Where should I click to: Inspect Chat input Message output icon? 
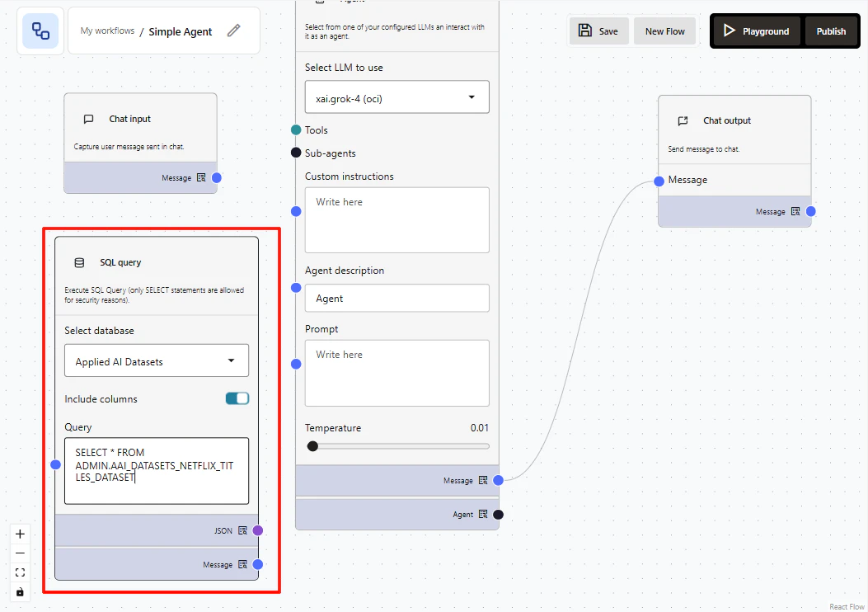(201, 178)
